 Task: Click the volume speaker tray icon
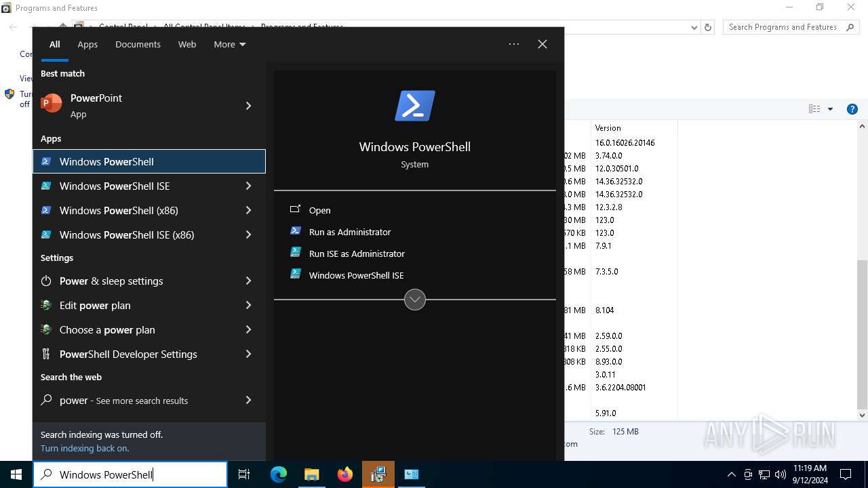[781, 474]
